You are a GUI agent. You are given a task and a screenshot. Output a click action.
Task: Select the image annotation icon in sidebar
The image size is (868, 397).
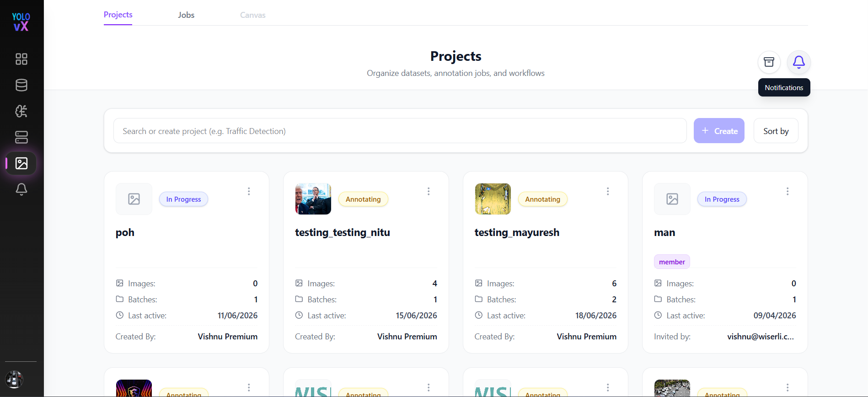point(21,163)
